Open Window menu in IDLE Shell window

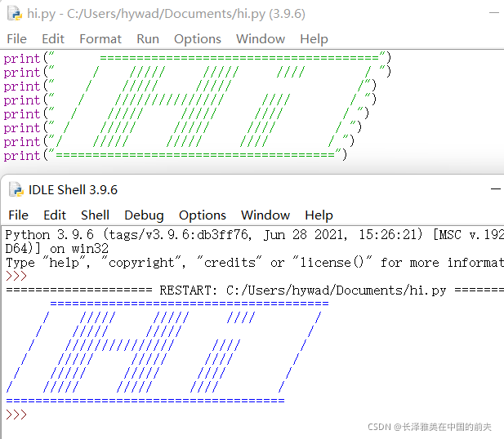265,215
